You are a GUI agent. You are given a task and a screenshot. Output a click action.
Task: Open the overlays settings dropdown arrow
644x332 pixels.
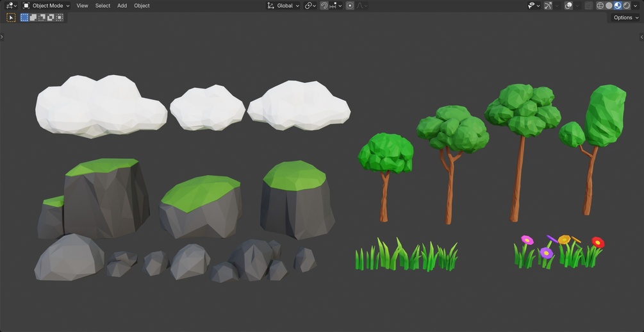coord(577,6)
